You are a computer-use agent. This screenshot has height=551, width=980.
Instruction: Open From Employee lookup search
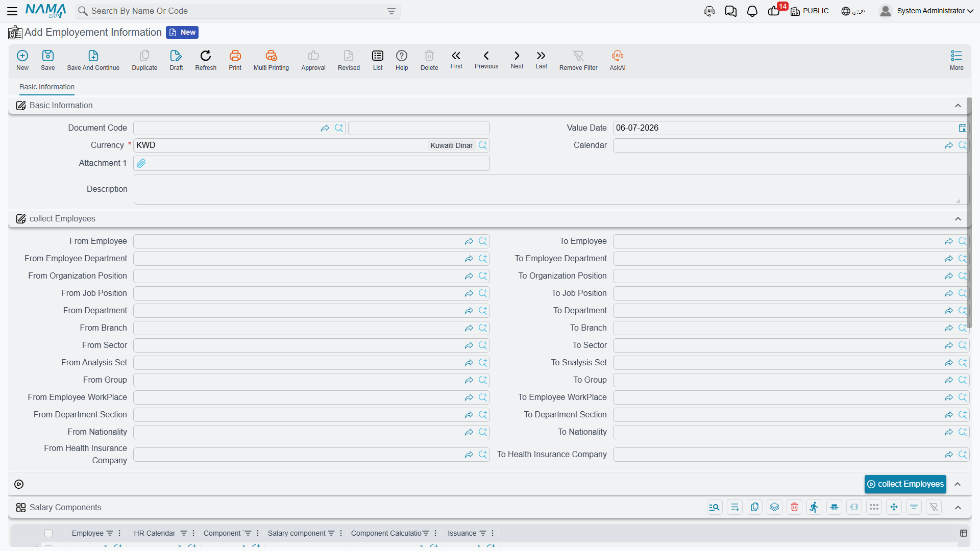[x=483, y=241]
